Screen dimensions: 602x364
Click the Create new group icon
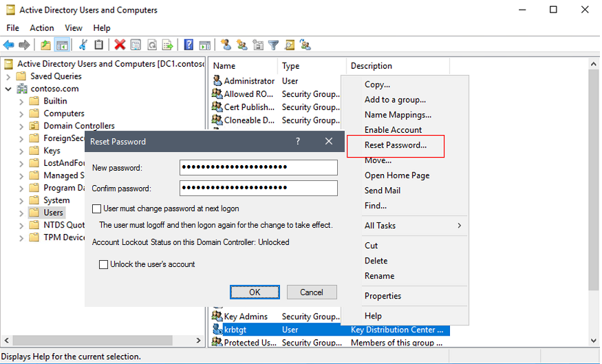[242, 45]
